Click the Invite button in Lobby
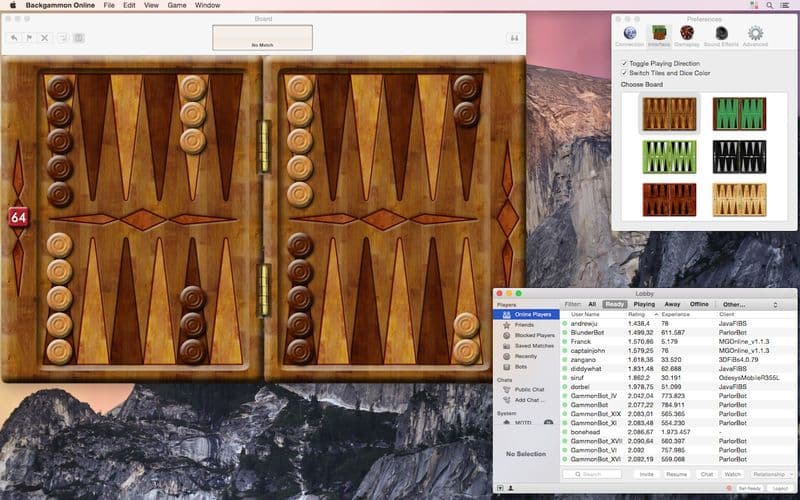Viewport: 800px width, 500px height. click(646, 474)
